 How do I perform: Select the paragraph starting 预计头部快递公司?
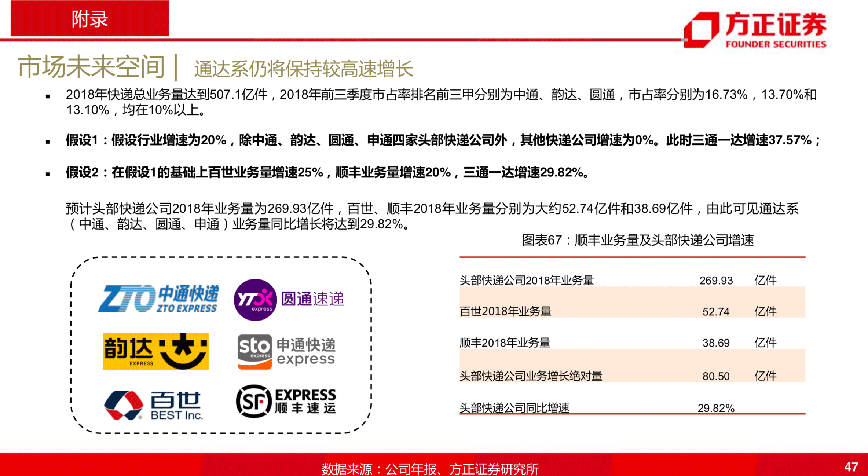point(432,216)
